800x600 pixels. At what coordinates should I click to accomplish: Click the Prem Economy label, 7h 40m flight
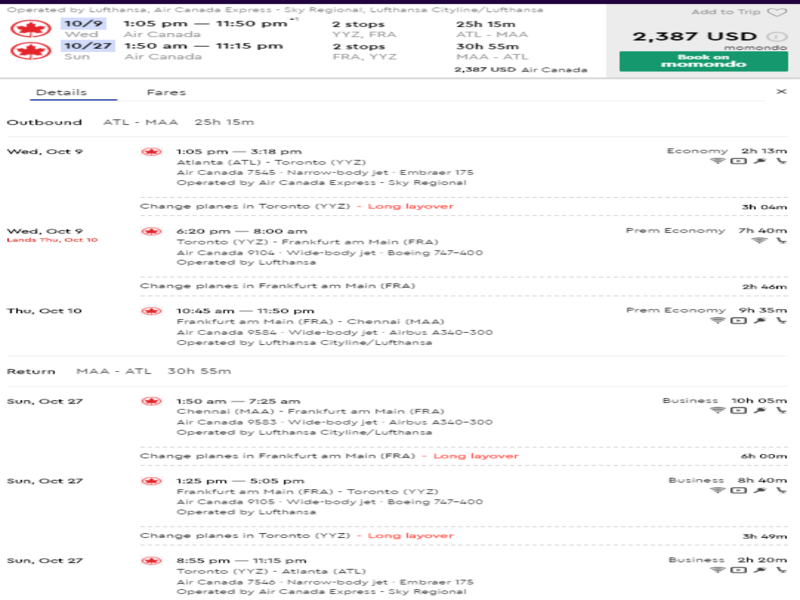coord(676,231)
